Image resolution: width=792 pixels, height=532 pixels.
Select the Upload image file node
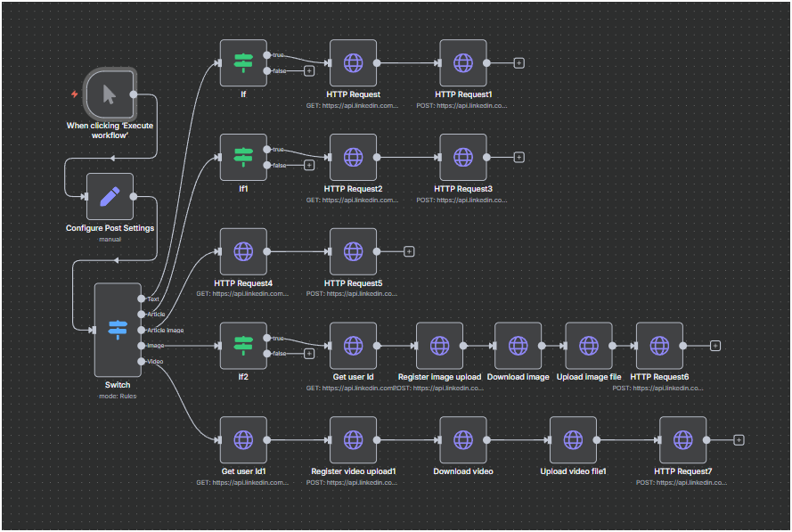[x=589, y=346]
